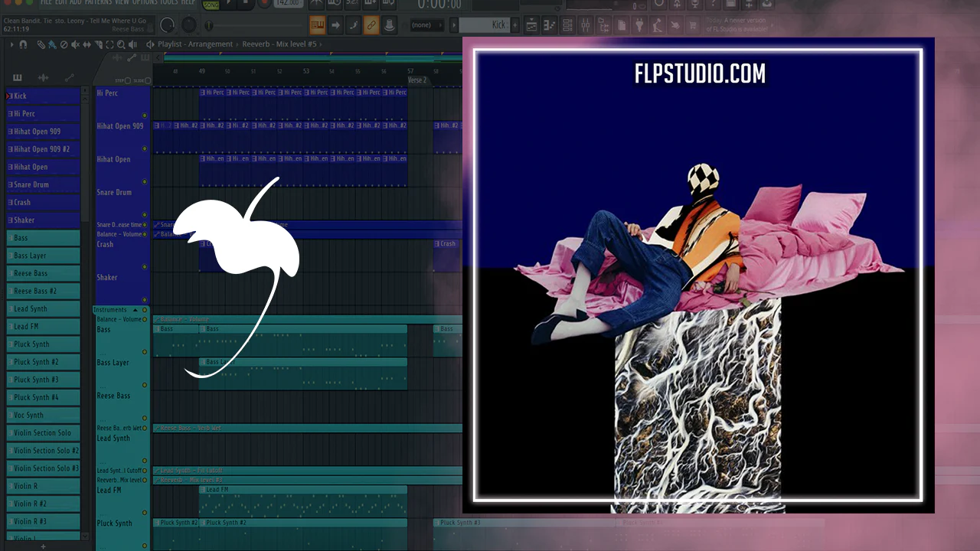This screenshot has height=551, width=980.
Task: Select the Slip tool in playlist toolbar
Action: click(x=87, y=44)
